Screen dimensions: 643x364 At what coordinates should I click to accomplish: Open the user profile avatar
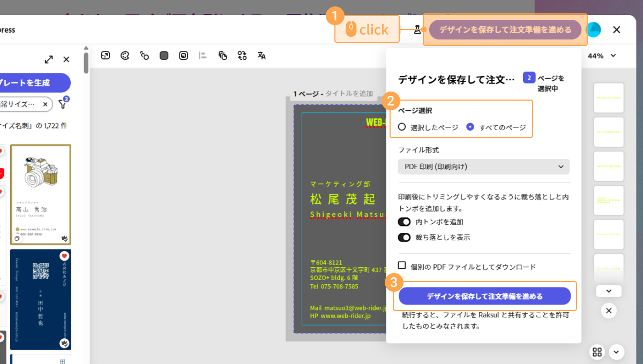[594, 30]
